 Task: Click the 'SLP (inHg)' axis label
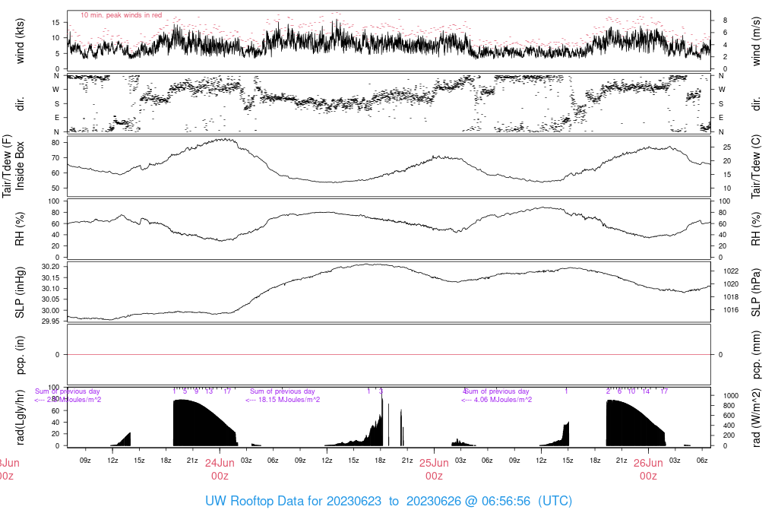pyautogui.click(x=20, y=293)
